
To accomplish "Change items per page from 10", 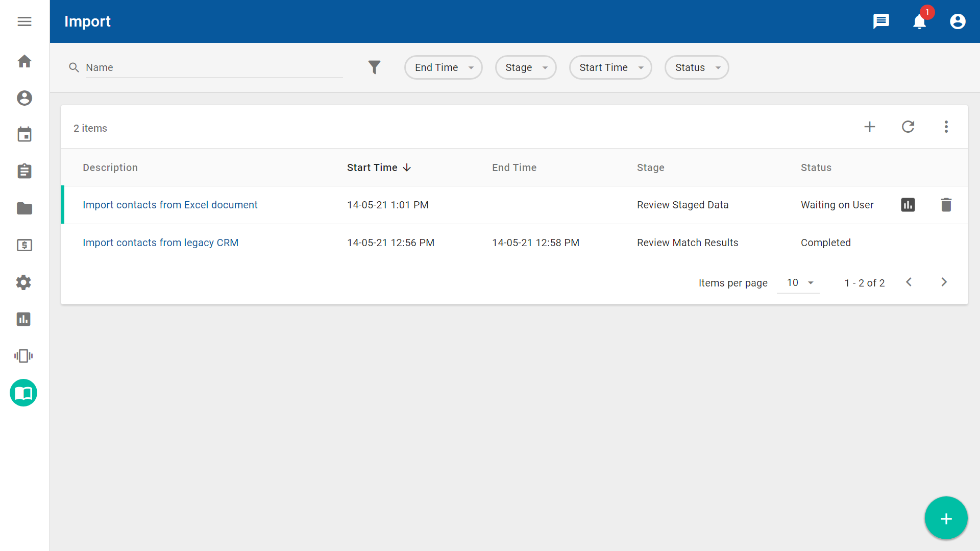I will tap(798, 282).
